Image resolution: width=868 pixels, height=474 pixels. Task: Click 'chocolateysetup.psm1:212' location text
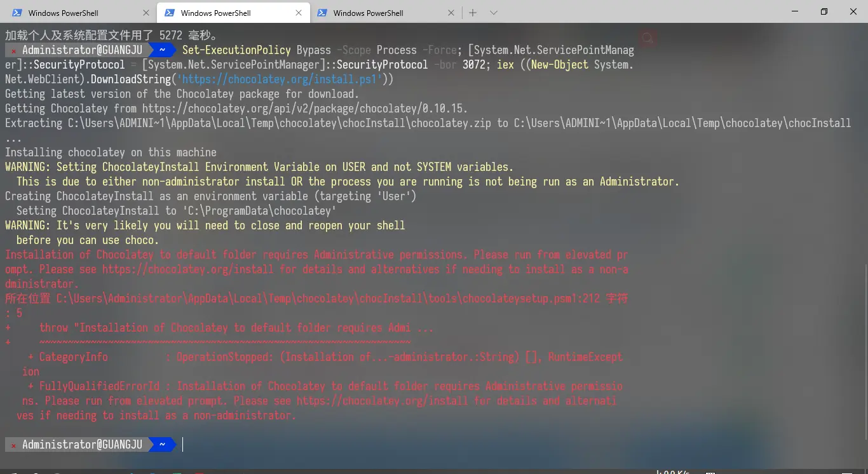coord(531,299)
